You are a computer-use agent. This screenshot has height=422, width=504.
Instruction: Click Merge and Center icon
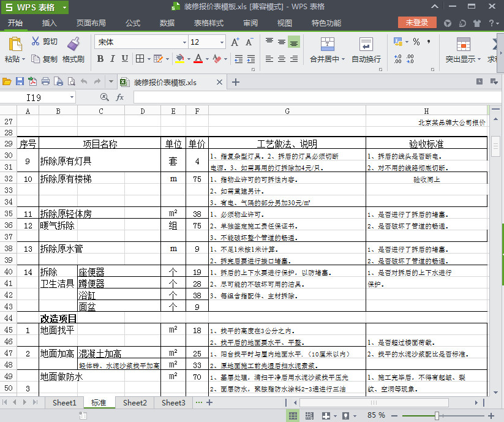327,44
